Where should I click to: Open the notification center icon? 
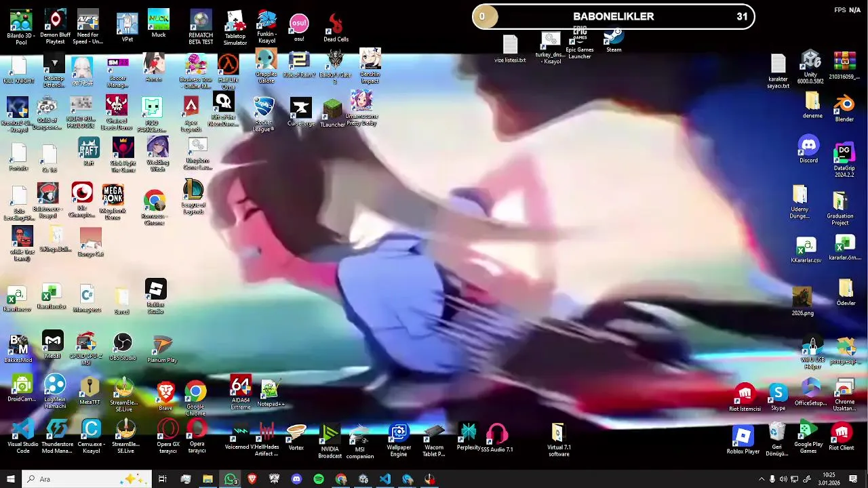(853, 479)
